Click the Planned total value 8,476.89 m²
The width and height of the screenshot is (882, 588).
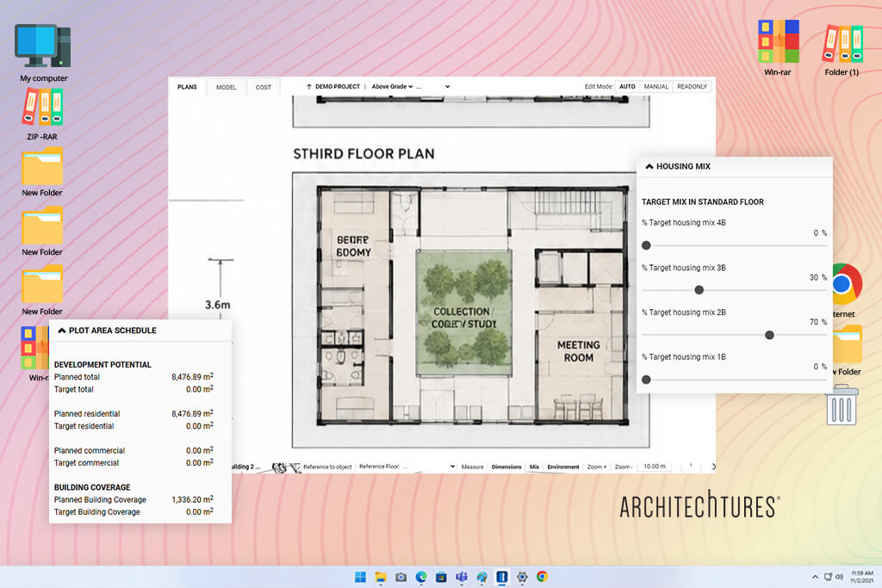click(x=192, y=376)
